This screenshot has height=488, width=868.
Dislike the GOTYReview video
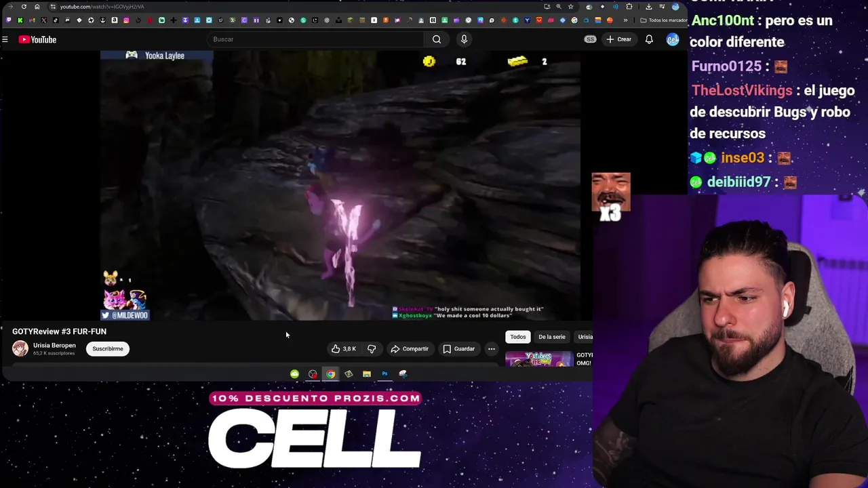tap(372, 348)
